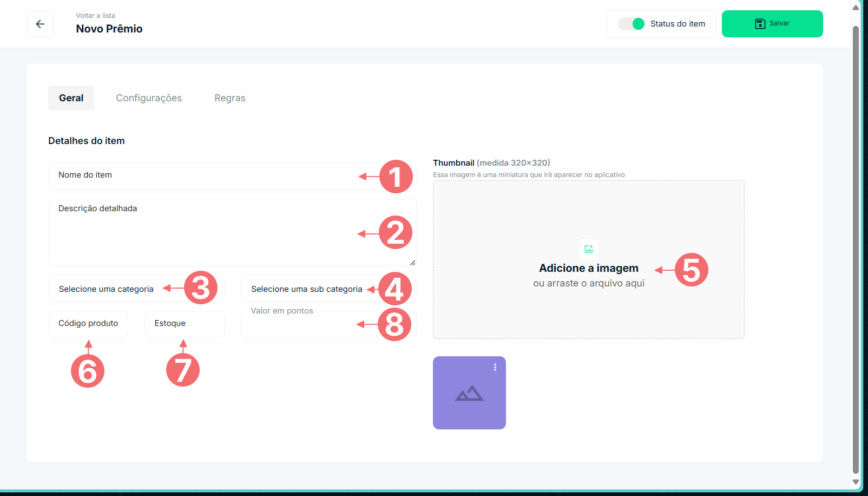868x496 pixels.
Task: Open the Regras tab
Action: 230,98
